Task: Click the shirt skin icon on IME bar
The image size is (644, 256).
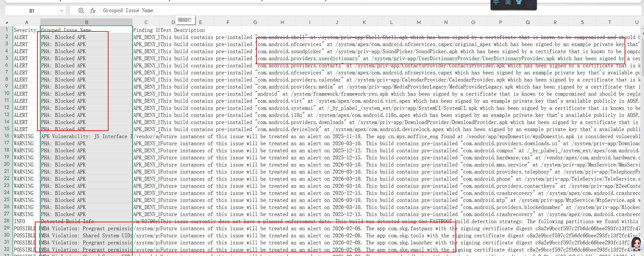Action: (x=519, y=3)
